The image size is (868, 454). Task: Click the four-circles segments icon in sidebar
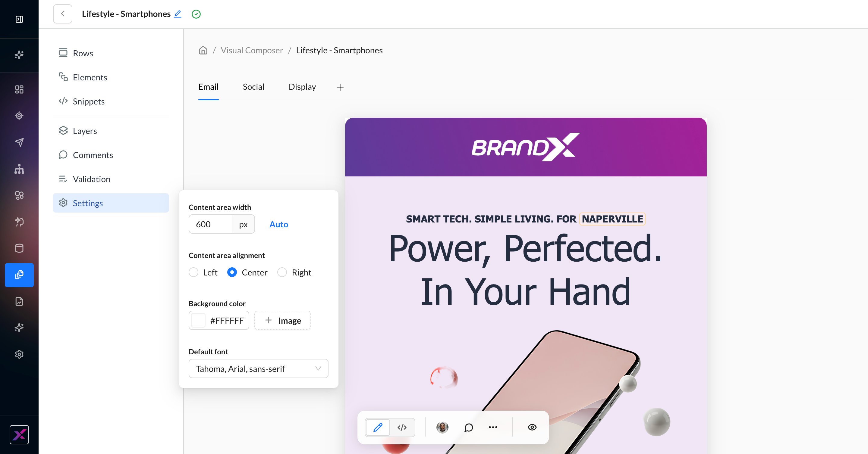(x=19, y=195)
